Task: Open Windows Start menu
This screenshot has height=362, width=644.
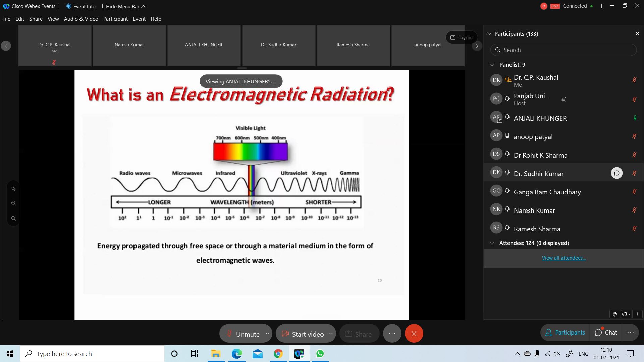Action: click(x=10, y=354)
